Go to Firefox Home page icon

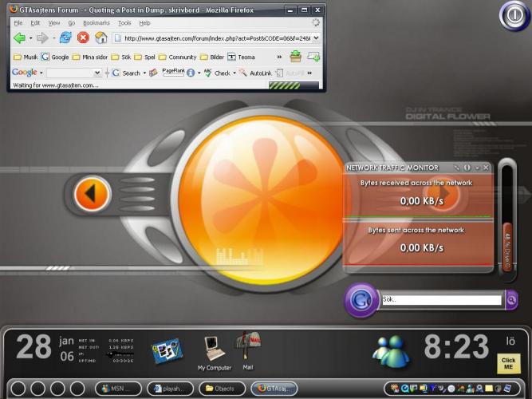101,38
